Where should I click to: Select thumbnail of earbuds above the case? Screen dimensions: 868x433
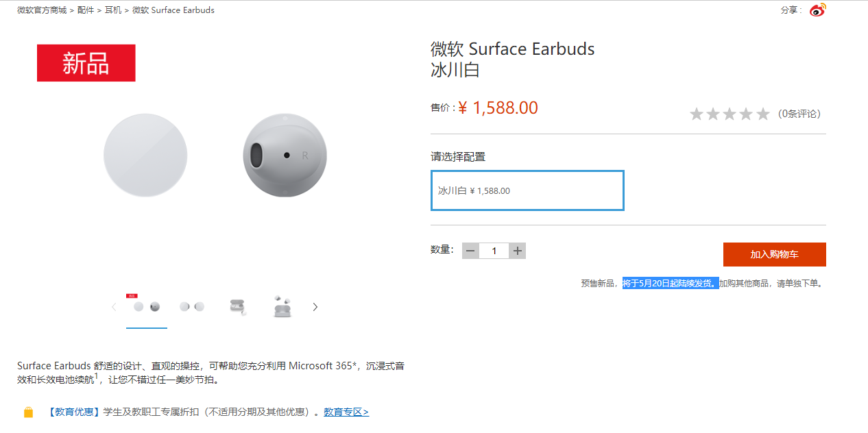coord(282,306)
